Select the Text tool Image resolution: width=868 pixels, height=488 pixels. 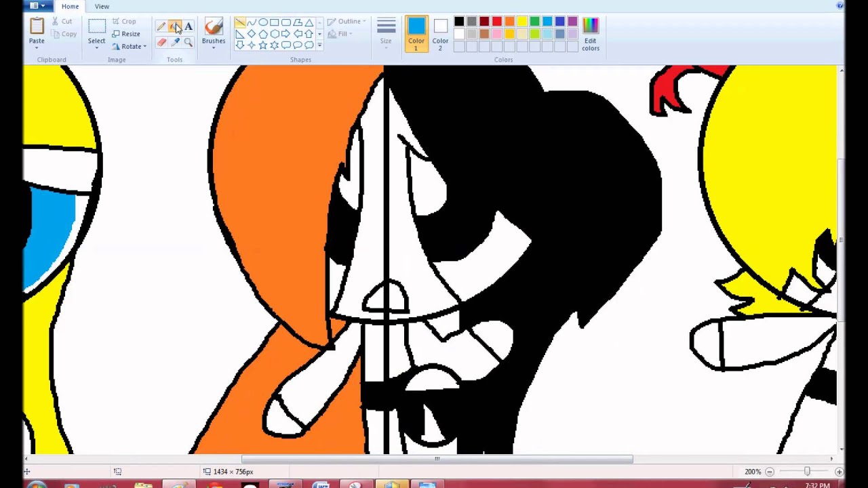coord(189,27)
